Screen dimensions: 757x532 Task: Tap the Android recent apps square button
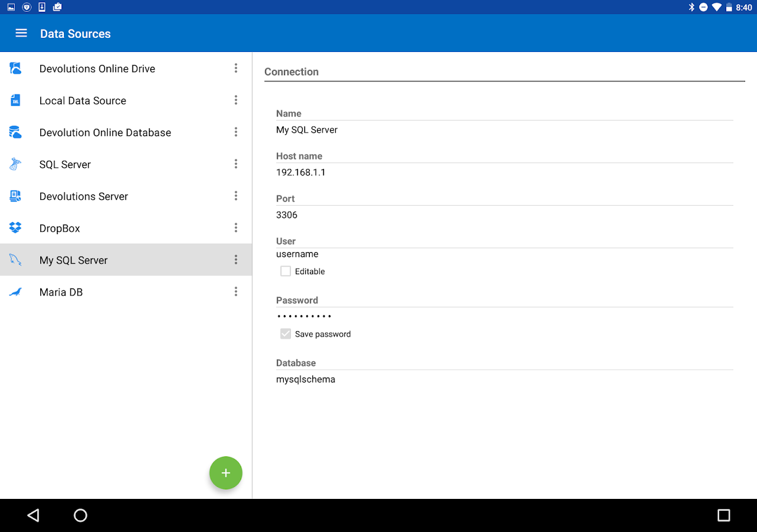click(723, 515)
